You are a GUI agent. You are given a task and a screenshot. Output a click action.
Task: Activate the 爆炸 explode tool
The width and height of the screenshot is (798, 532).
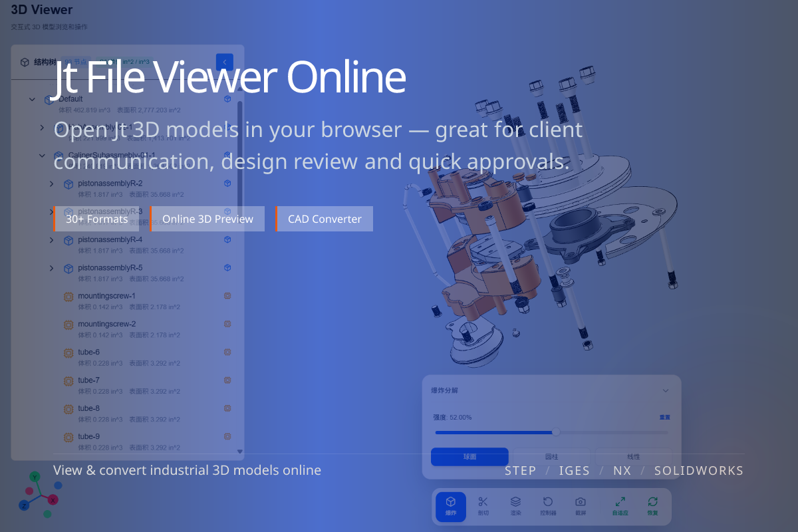click(451, 506)
